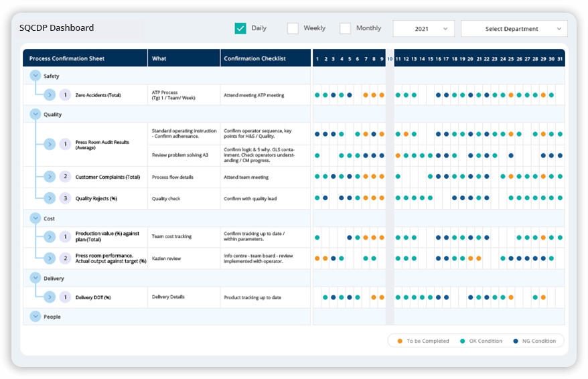Select day 10 in the calendar header
The image size is (588, 379).
coord(390,59)
